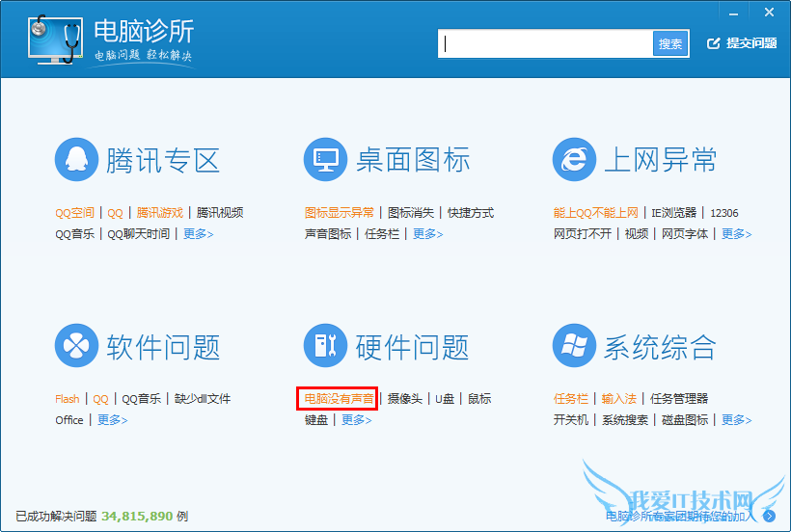
Task: Choose 图标显示异常
Action: pyautogui.click(x=340, y=213)
